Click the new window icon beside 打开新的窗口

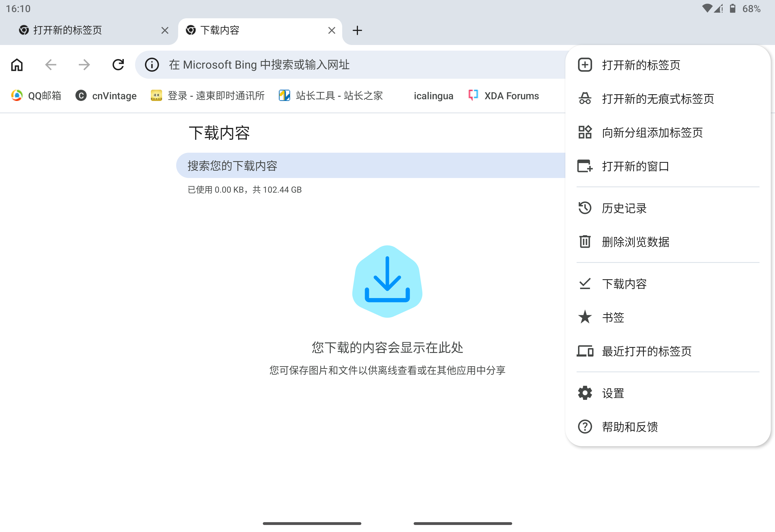pos(585,166)
